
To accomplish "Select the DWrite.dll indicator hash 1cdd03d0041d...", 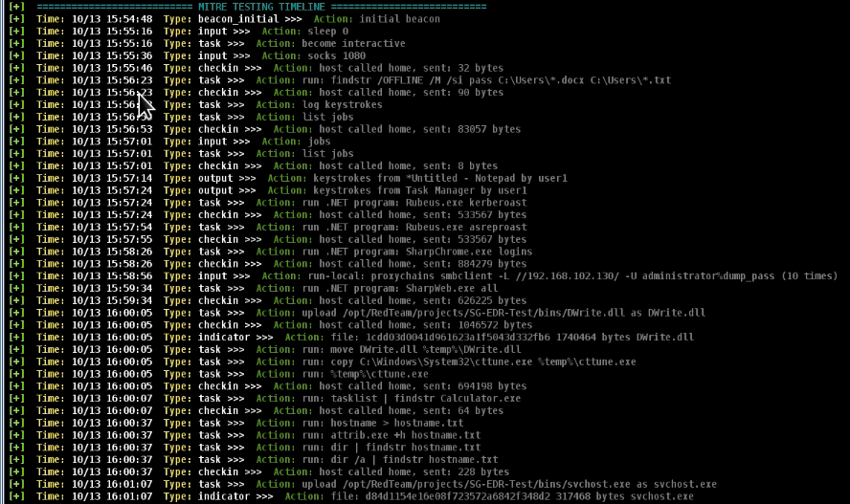I will [458, 338].
